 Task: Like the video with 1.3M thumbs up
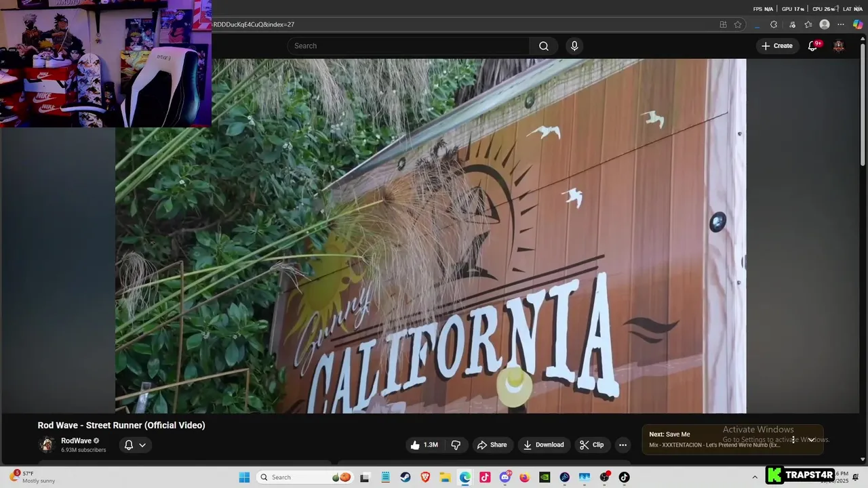click(425, 445)
